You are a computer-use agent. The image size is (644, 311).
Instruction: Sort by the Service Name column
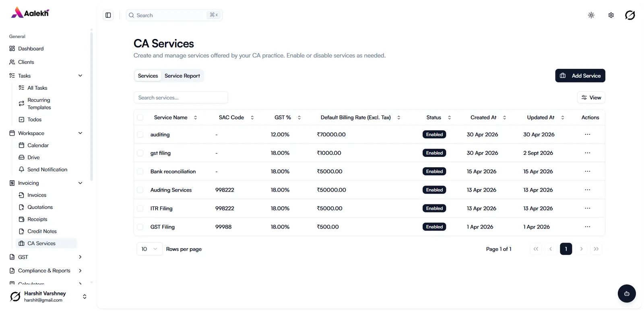[x=175, y=117]
